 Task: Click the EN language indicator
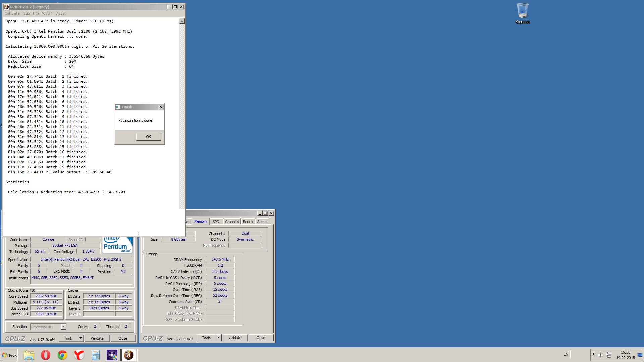[x=566, y=354]
